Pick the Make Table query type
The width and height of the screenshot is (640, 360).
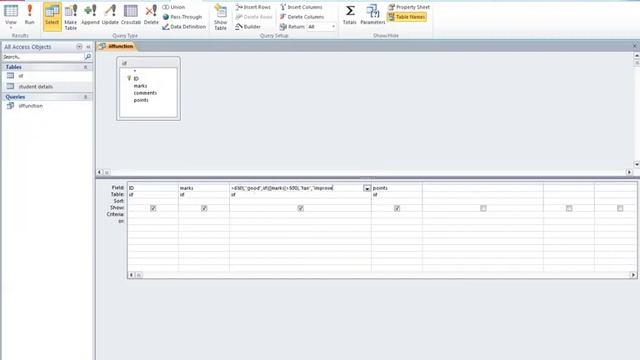[x=71, y=17]
